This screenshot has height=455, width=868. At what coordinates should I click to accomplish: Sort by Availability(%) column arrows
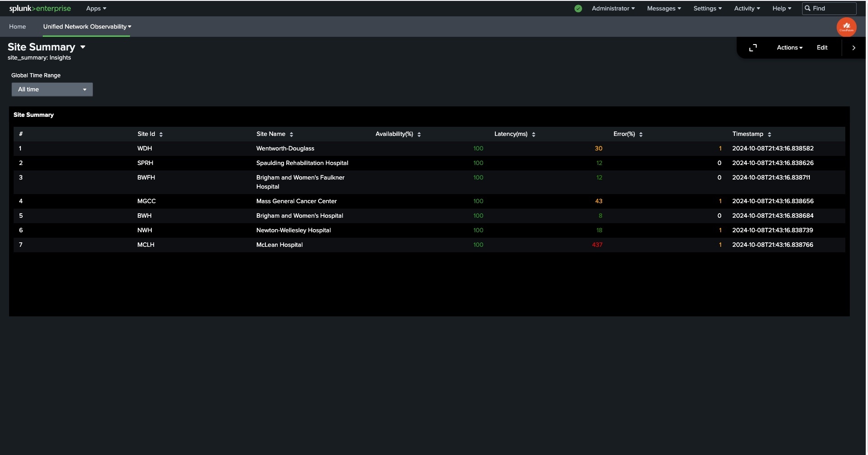[x=419, y=134]
